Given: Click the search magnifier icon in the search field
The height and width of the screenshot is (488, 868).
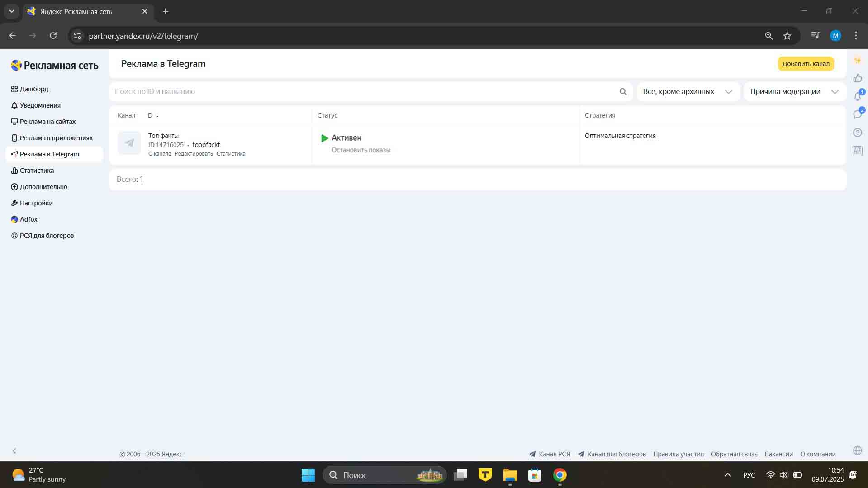Looking at the screenshot, I should 623,92.
